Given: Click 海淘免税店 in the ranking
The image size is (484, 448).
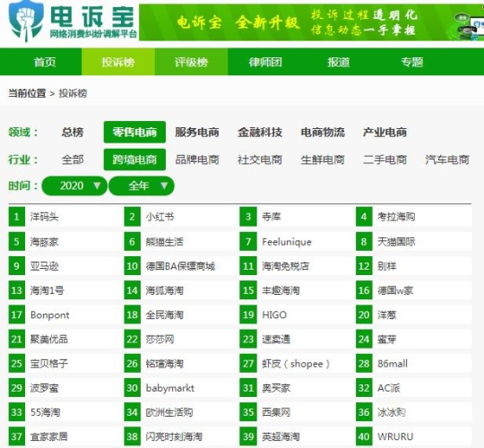Looking at the screenshot, I should point(286,266).
